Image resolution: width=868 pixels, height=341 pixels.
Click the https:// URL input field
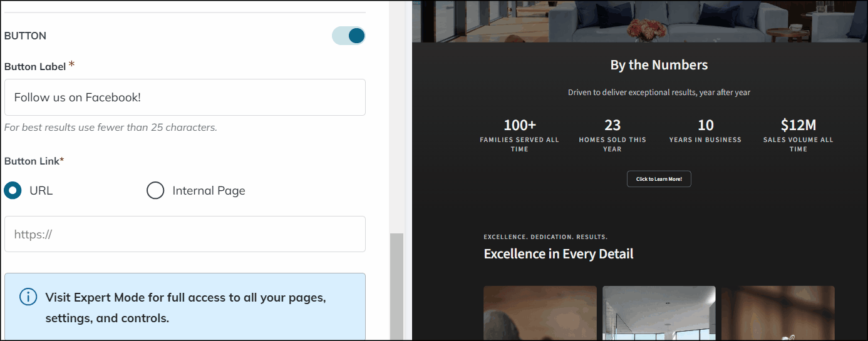185,234
